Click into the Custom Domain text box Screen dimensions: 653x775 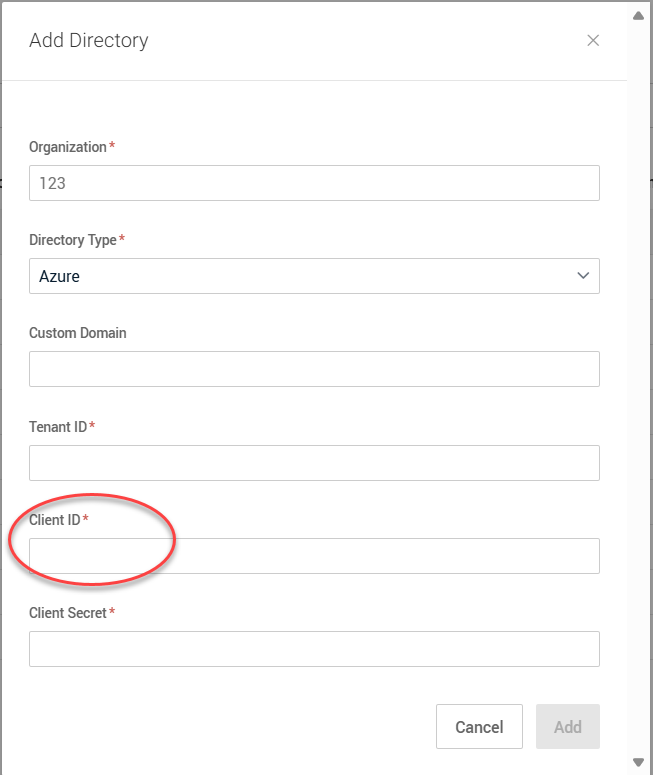[314, 369]
